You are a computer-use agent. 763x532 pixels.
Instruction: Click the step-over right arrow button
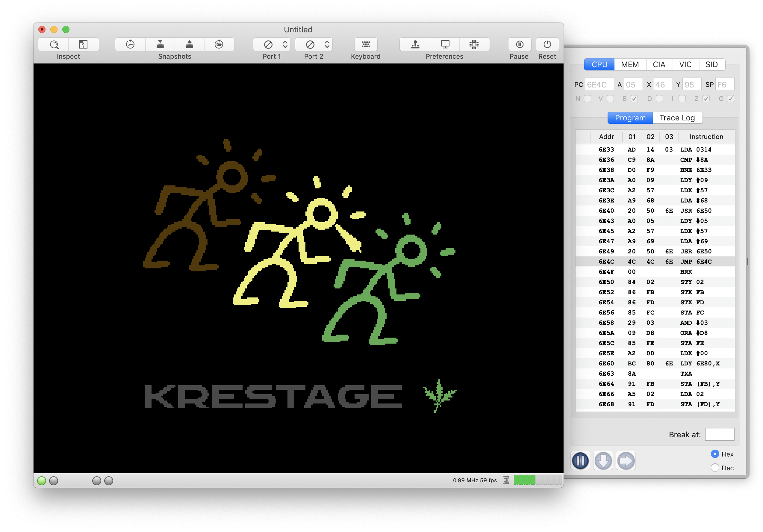pos(626,460)
